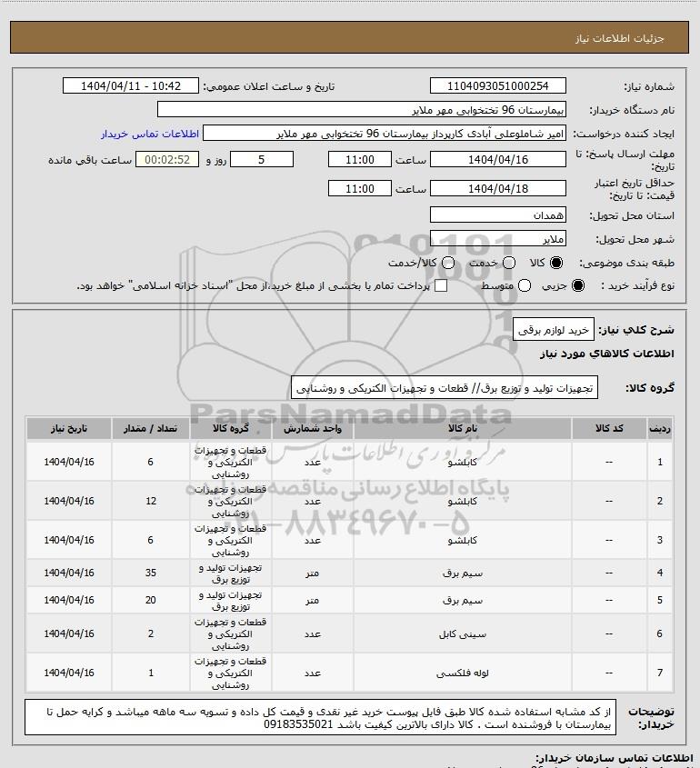Click the request creator field امیر شاملوعلی آبادی

click(384, 134)
